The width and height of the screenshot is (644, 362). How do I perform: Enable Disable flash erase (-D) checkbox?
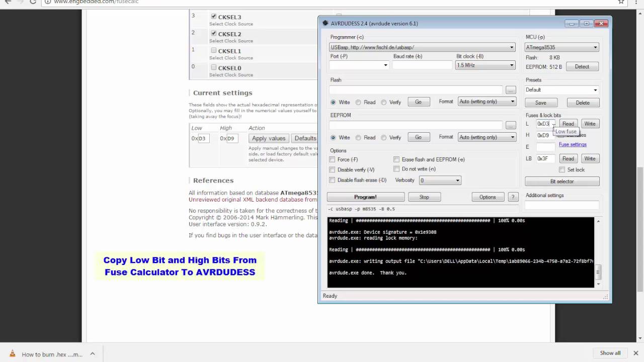332,180
